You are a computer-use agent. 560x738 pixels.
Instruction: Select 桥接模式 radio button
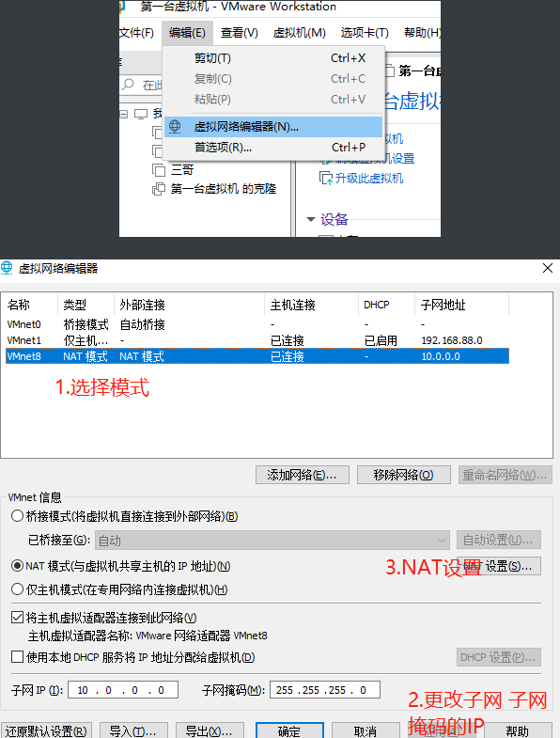18,516
